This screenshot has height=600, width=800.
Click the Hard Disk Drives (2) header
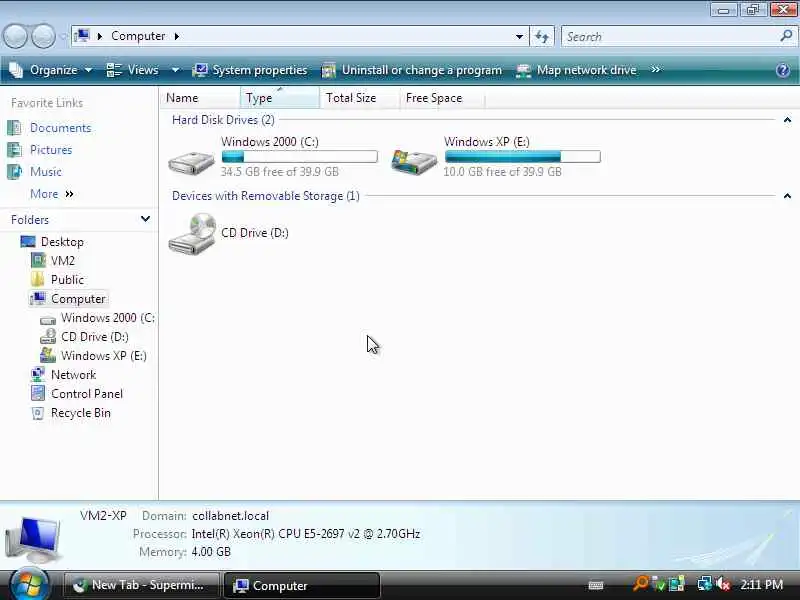tap(223, 120)
